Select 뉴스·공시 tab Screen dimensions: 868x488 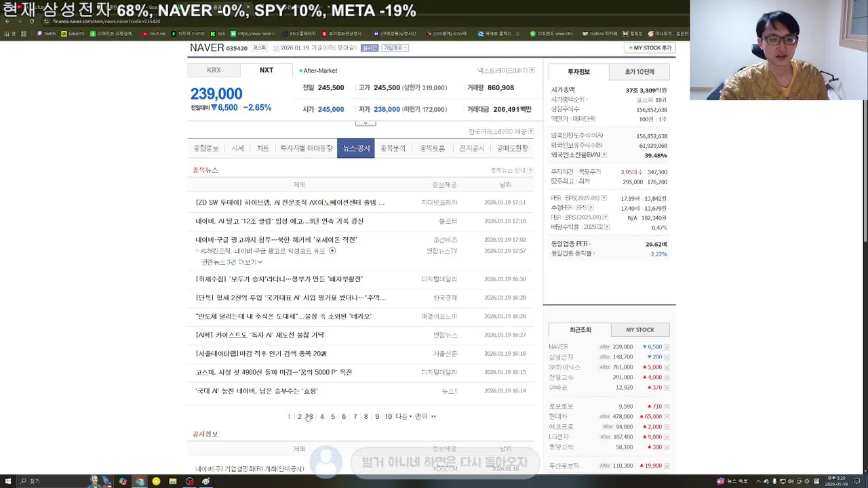click(356, 148)
